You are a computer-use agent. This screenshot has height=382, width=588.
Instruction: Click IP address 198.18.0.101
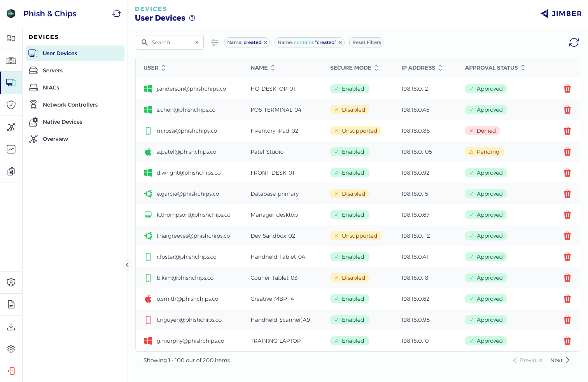[416, 341]
